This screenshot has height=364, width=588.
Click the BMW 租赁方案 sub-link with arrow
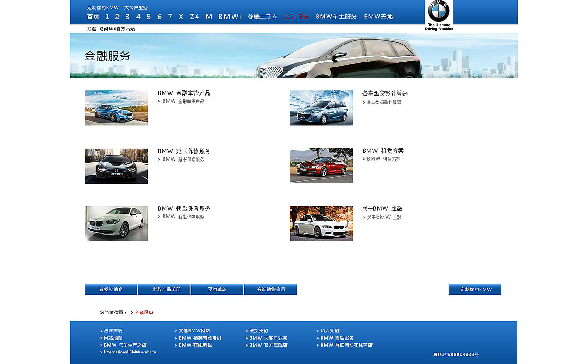coord(382,159)
